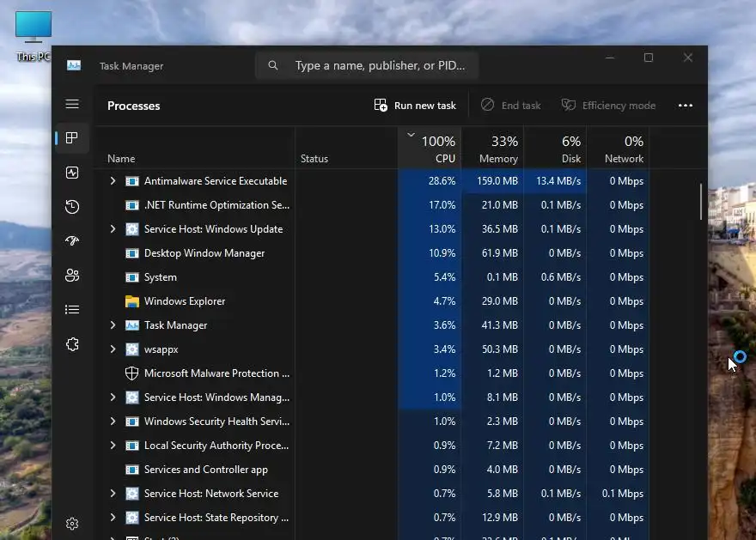Open the Startup apps sidebar icon
Viewport: 756px width, 540px height.
72,240
